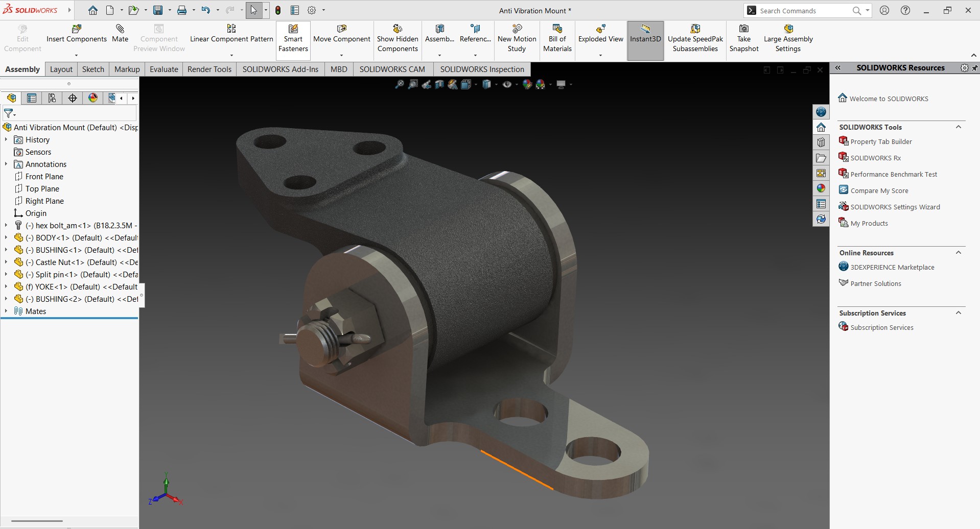Select the Mate tool

[x=120, y=34]
